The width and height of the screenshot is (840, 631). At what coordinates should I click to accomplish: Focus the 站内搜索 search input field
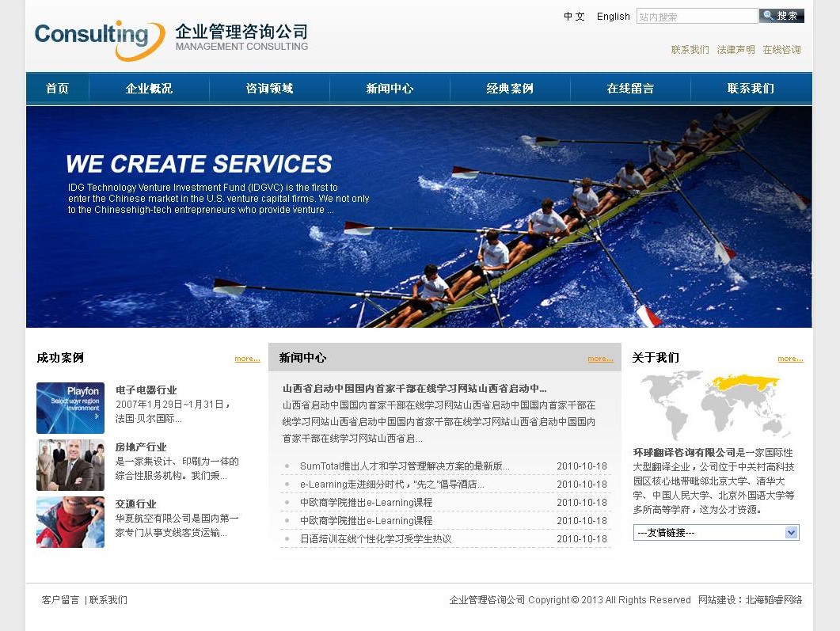tap(697, 17)
